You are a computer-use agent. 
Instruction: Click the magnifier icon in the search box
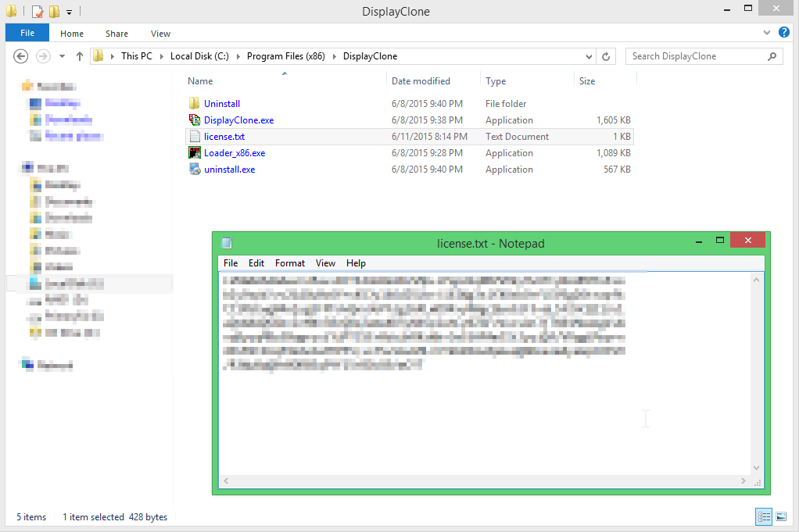click(x=772, y=56)
